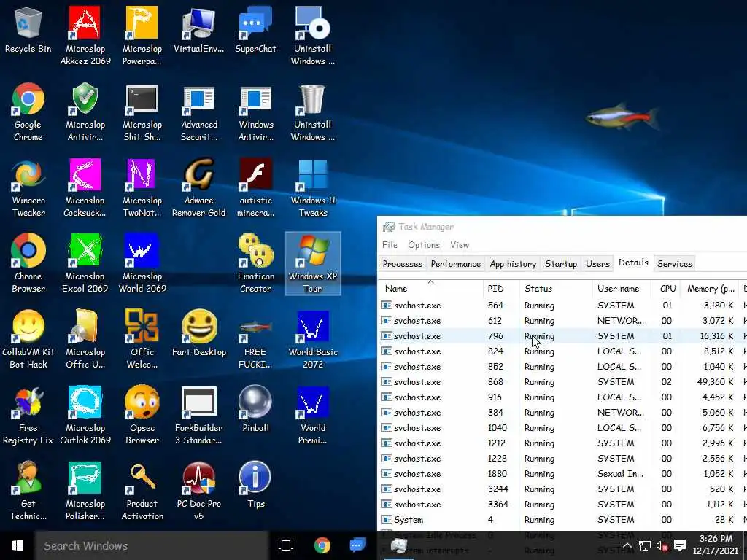Open CollabVM Kit Bot Hack icon
747x560 pixels.
28,339
